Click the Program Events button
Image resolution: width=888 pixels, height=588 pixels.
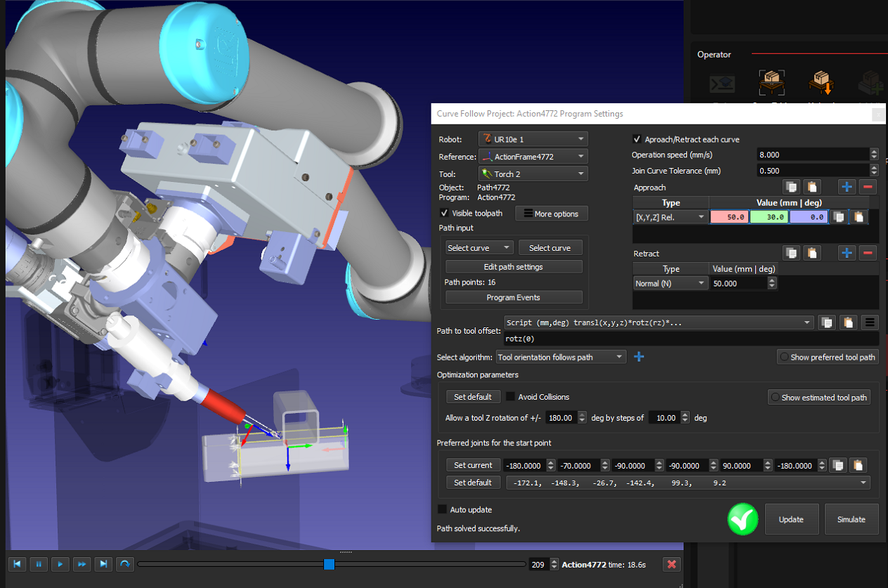click(514, 297)
